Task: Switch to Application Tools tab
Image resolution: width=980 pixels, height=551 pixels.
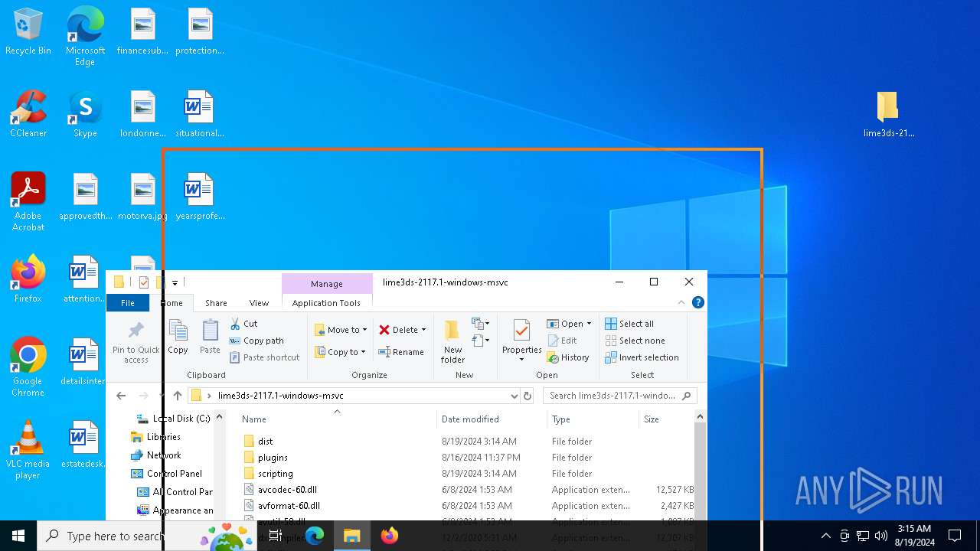Action: [326, 303]
